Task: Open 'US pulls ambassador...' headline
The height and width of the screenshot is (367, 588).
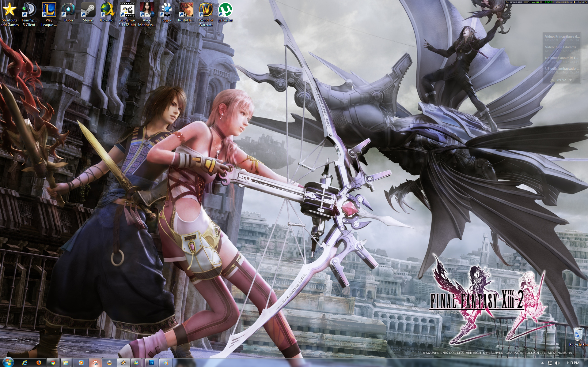Action: pos(562,69)
